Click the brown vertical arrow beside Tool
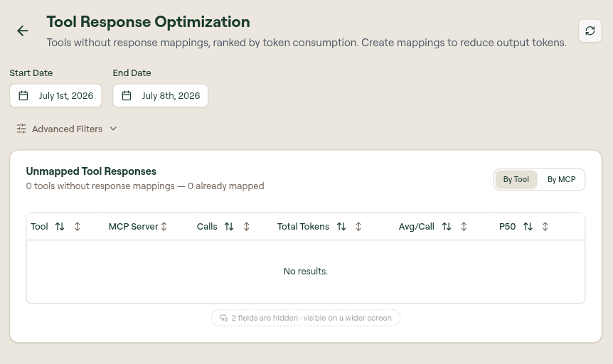The image size is (613, 364). (x=77, y=226)
